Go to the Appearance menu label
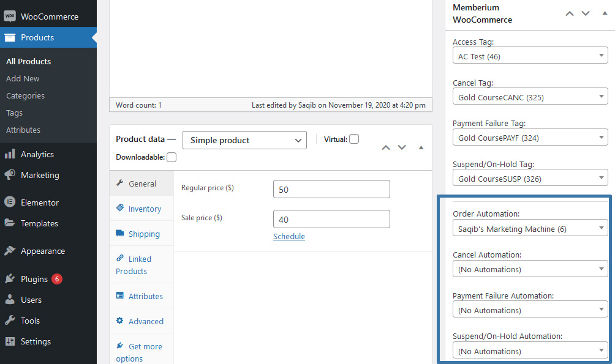The image size is (615, 364). [x=43, y=251]
